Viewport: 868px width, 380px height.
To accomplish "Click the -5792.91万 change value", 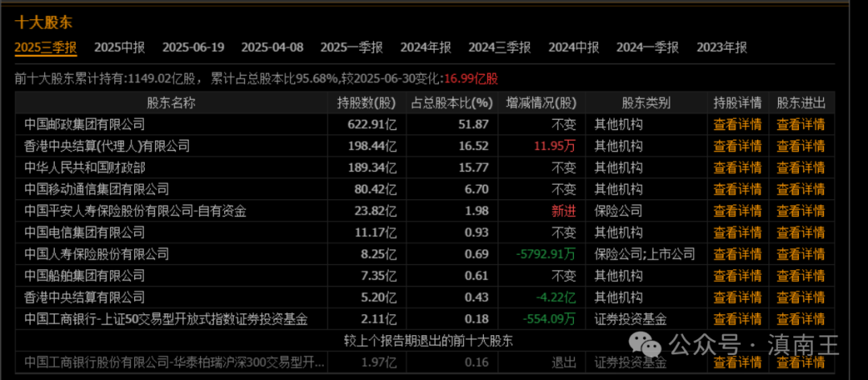I will point(546,254).
